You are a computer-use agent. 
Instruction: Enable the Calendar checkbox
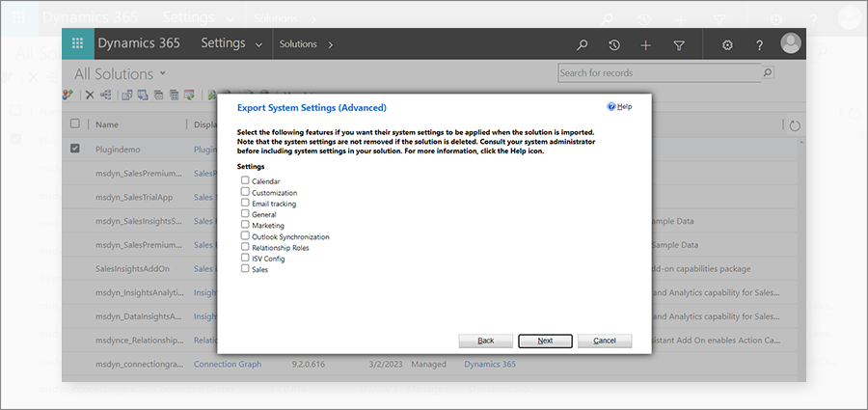[x=245, y=180]
